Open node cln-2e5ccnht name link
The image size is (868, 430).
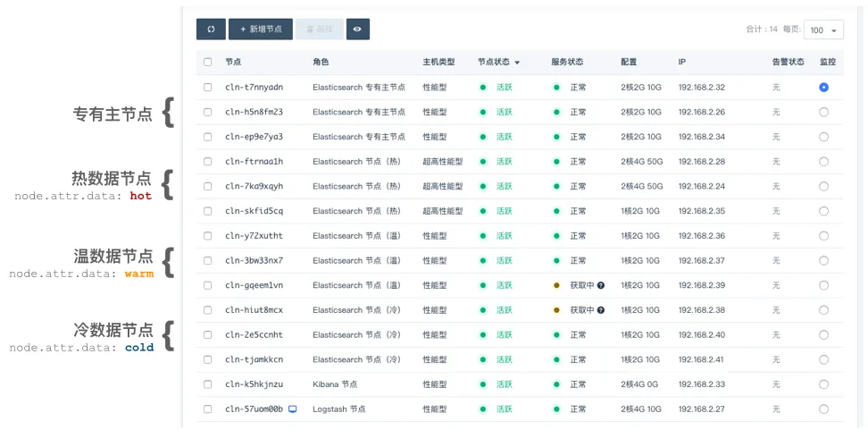[x=254, y=335]
